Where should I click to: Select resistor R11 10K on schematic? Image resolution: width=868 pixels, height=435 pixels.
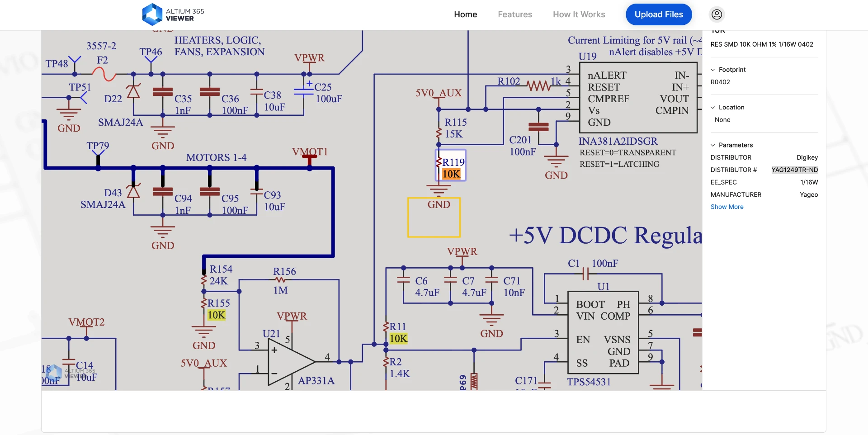(x=396, y=332)
